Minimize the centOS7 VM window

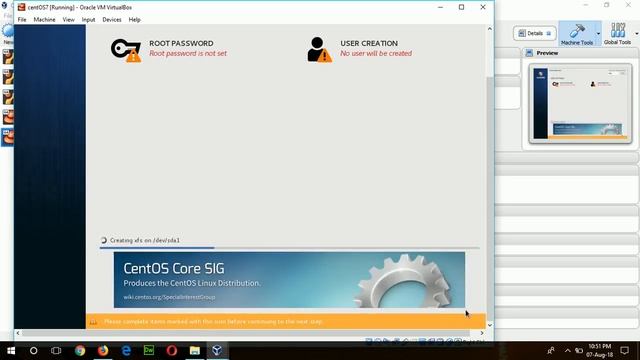(x=440, y=7)
